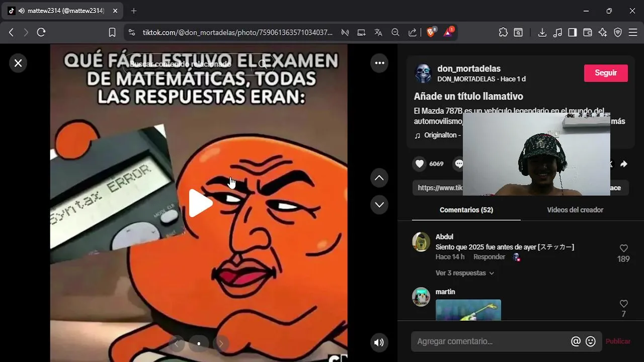Publish comment with Publicar button
Screen dimensions: 644x362
click(618, 341)
